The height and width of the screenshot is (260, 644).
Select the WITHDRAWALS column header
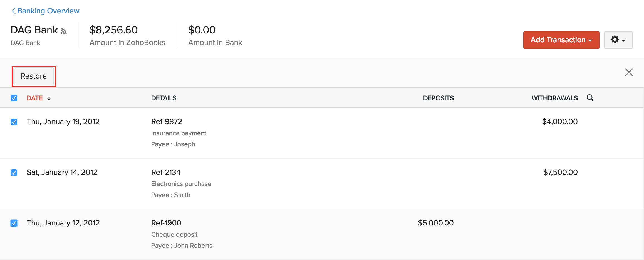(x=554, y=98)
